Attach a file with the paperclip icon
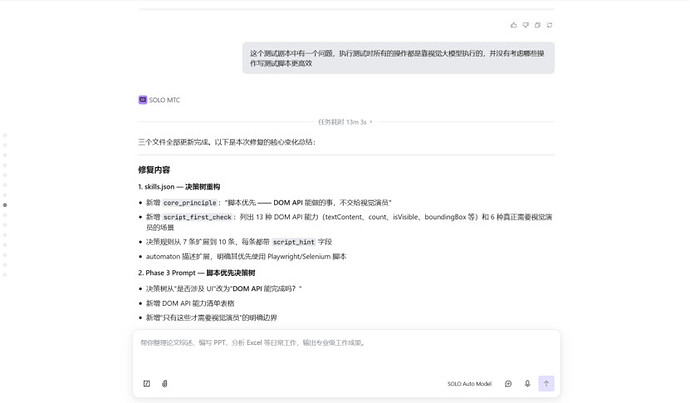The width and height of the screenshot is (690, 403). tap(165, 384)
